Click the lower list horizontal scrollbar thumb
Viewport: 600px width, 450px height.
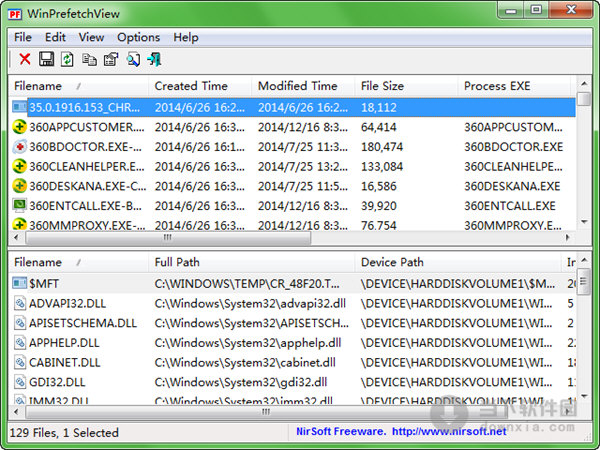coord(266,412)
